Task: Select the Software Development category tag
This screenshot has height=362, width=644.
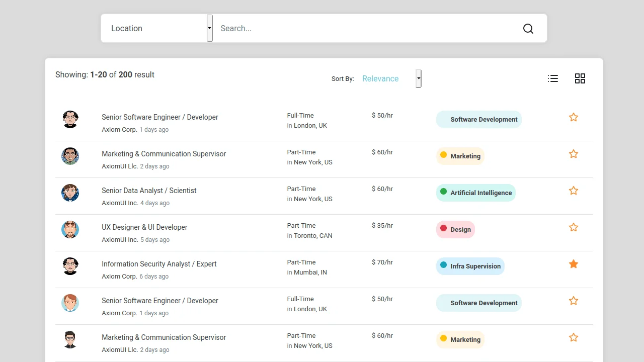Action: [478, 119]
